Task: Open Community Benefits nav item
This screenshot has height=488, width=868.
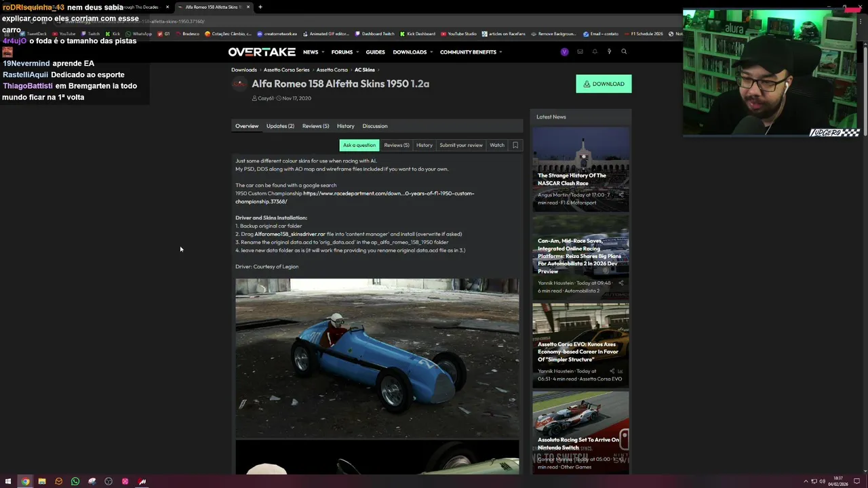Action: 468,52
